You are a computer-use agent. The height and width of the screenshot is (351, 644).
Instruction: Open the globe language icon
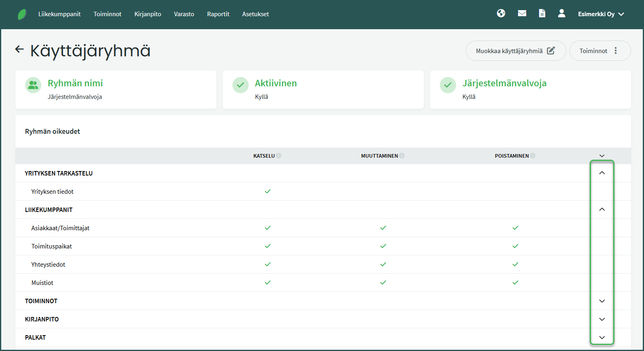click(501, 13)
